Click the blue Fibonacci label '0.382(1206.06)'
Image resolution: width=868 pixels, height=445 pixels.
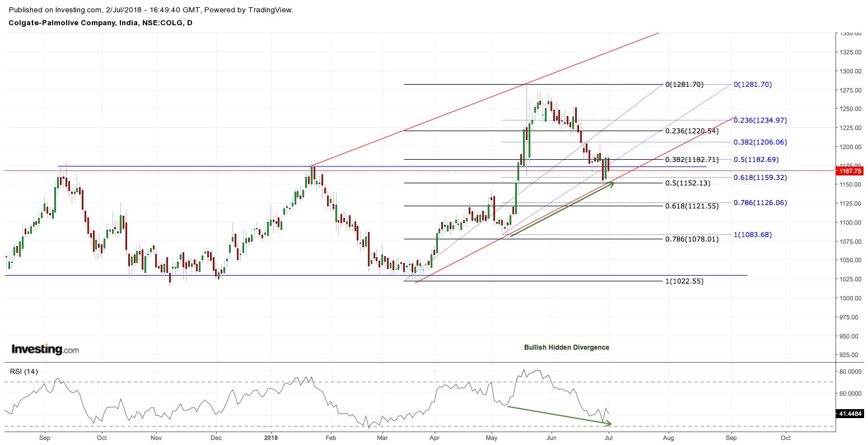point(760,142)
